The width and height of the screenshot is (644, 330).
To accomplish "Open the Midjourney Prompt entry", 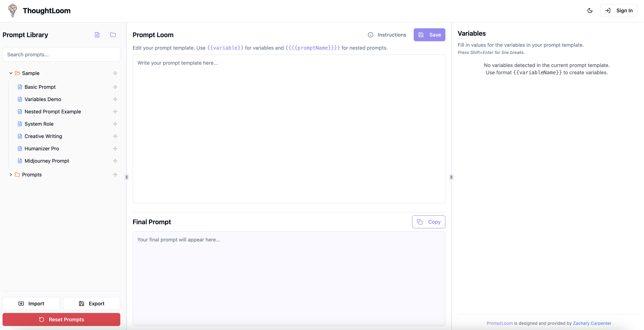I will coord(47,161).
